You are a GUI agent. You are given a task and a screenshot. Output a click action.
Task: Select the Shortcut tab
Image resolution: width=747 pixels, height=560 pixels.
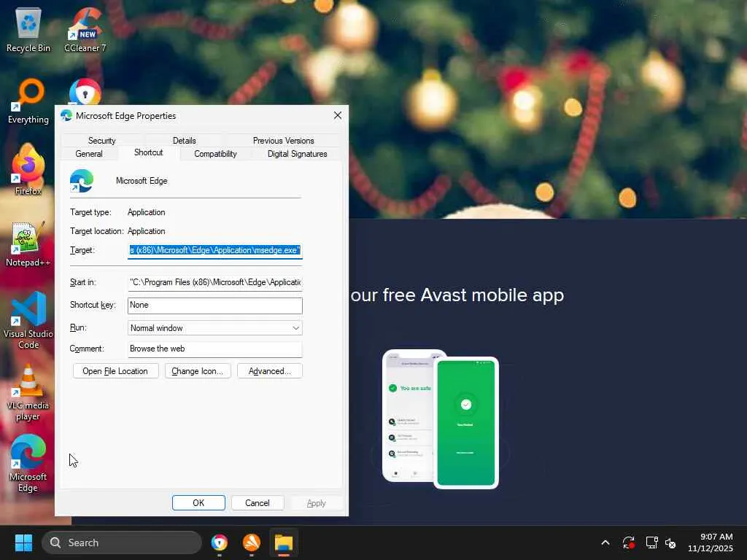[149, 152]
